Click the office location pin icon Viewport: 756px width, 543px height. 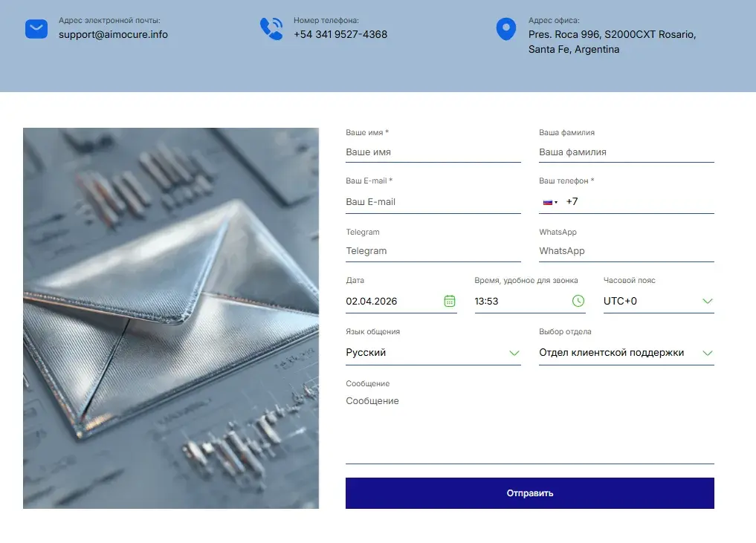(x=505, y=29)
